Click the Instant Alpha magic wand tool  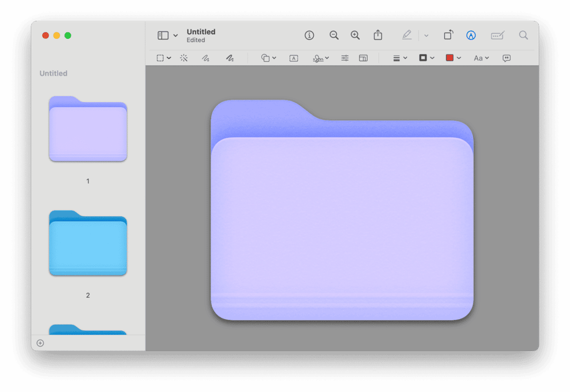(x=184, y=58)
